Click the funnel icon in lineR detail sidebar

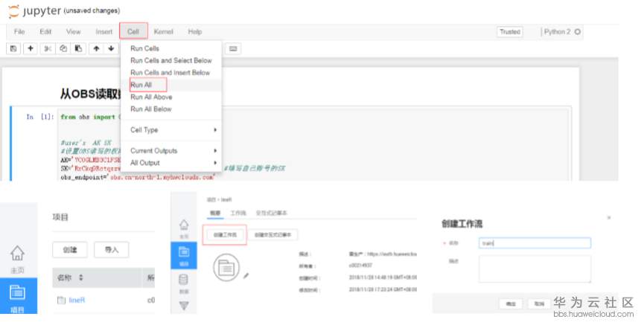click(184, 306)
